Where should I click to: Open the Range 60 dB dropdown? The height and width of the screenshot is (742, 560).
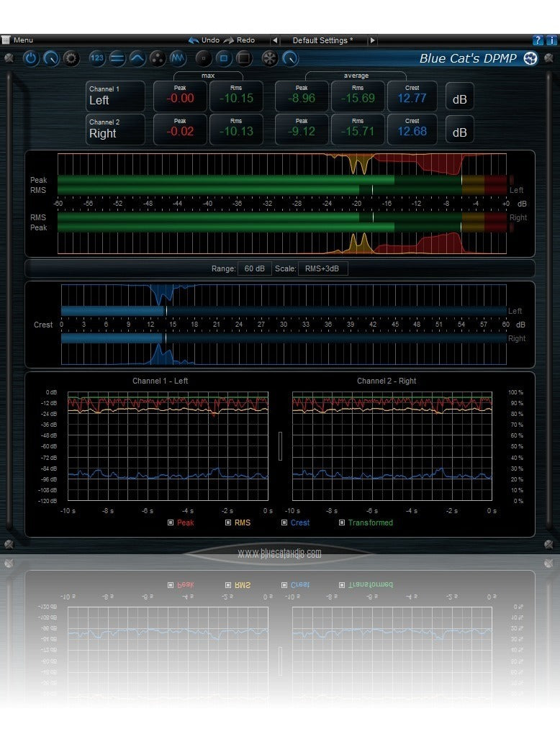[254, 268]
